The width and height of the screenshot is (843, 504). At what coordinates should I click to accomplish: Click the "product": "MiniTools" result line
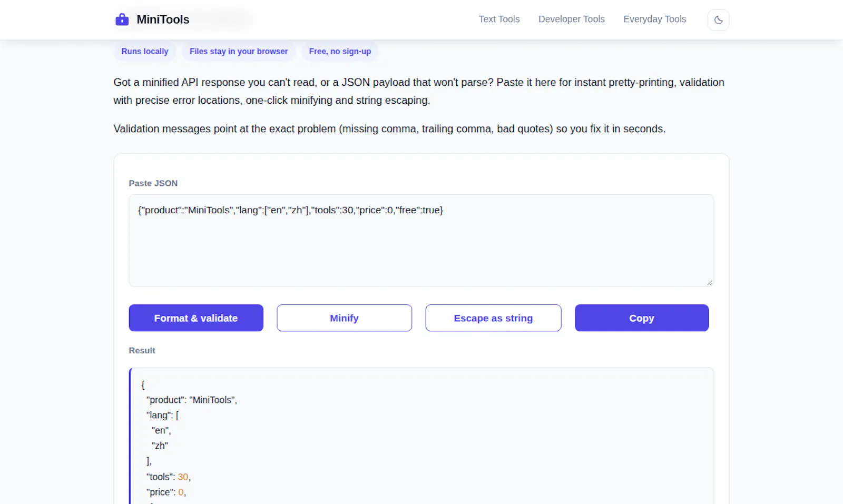(x=192, y=400)
